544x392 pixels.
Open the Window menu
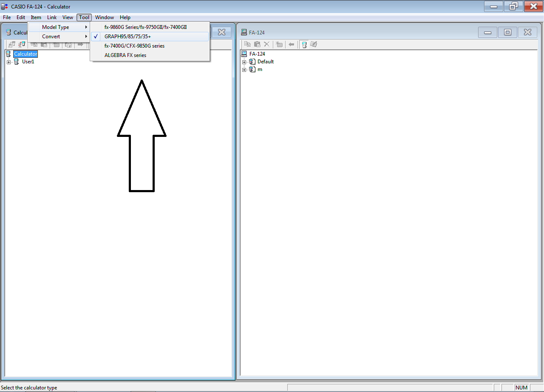[x=105, y=17]
